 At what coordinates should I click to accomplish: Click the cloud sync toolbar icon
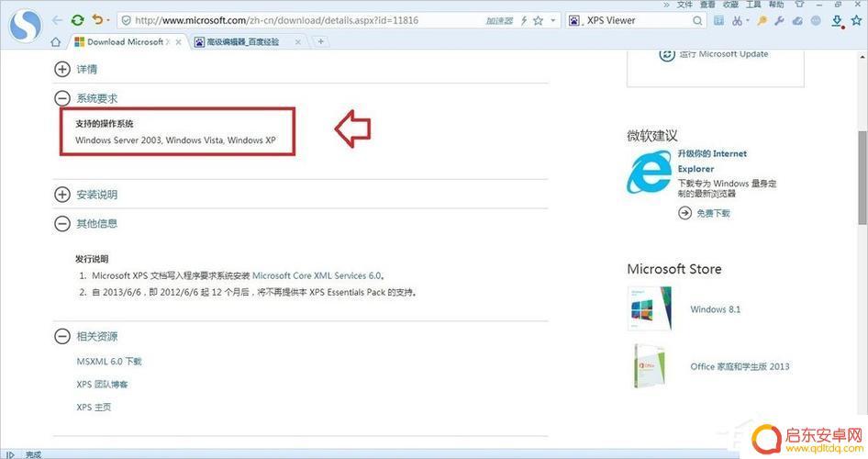tap(797, 20)
